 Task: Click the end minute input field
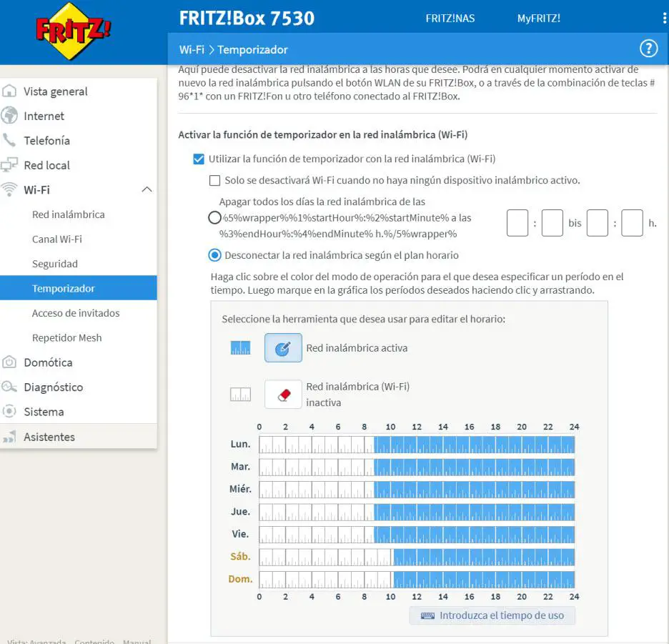click(632, 223)
